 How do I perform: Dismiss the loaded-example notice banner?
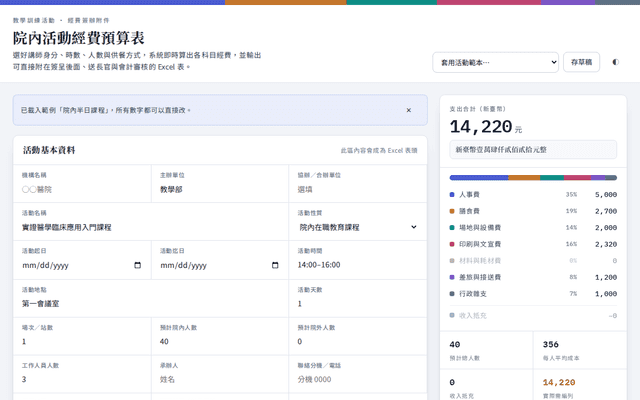click(x=409, y=110)
